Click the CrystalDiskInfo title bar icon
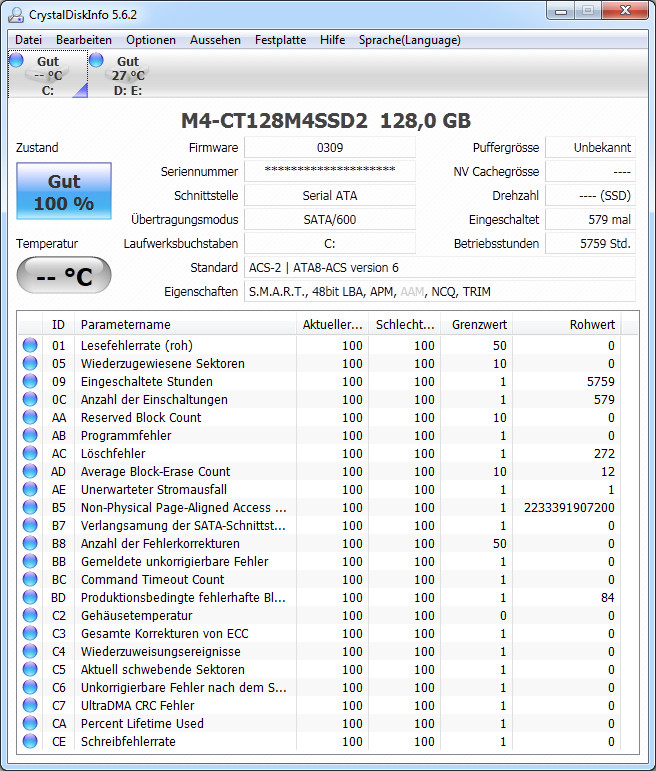Viewport: 656px width, 771px height. pos(16,14)
